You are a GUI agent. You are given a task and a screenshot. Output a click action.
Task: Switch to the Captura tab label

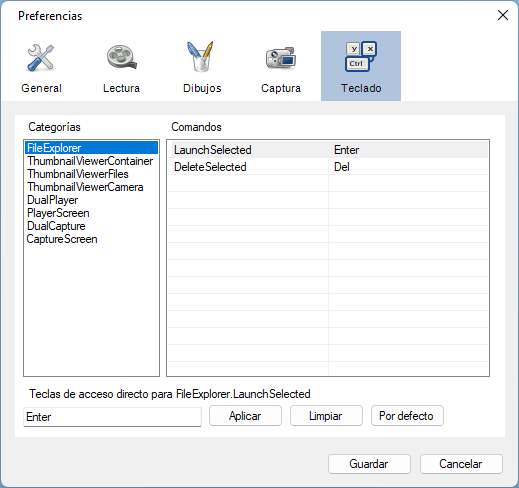click(281, 88)
